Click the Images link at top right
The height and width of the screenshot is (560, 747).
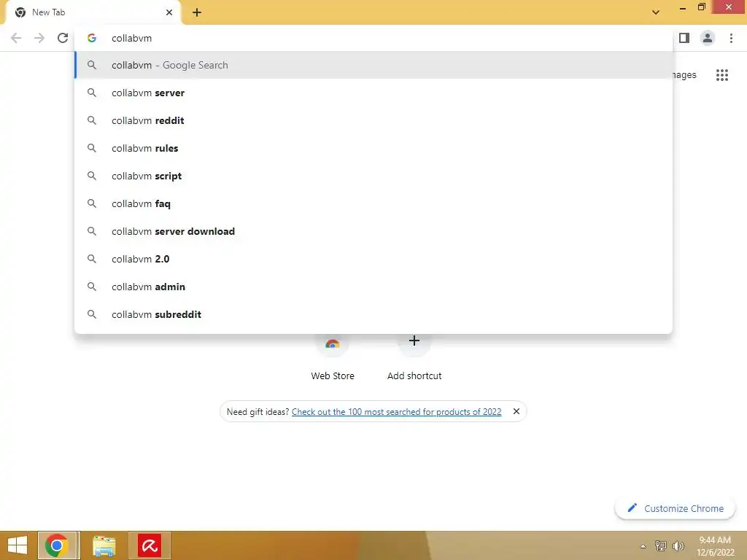[684, 75]
